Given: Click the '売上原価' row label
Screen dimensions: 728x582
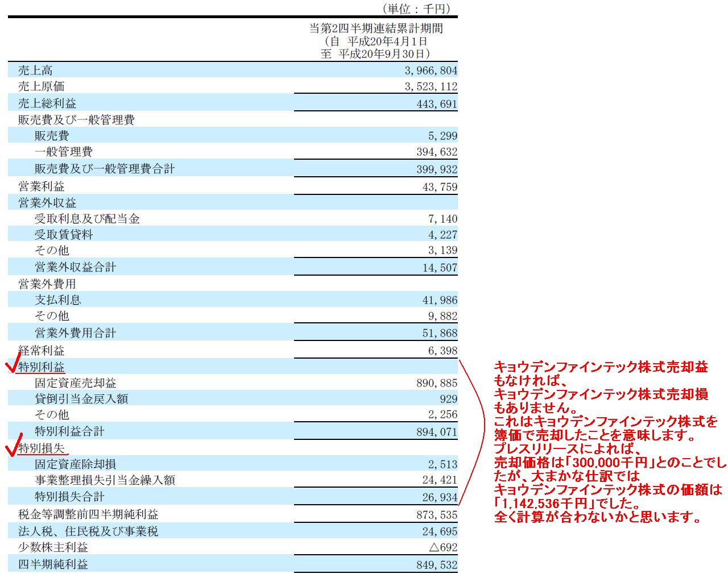Looking at the screenshot, I should [41, 86].
